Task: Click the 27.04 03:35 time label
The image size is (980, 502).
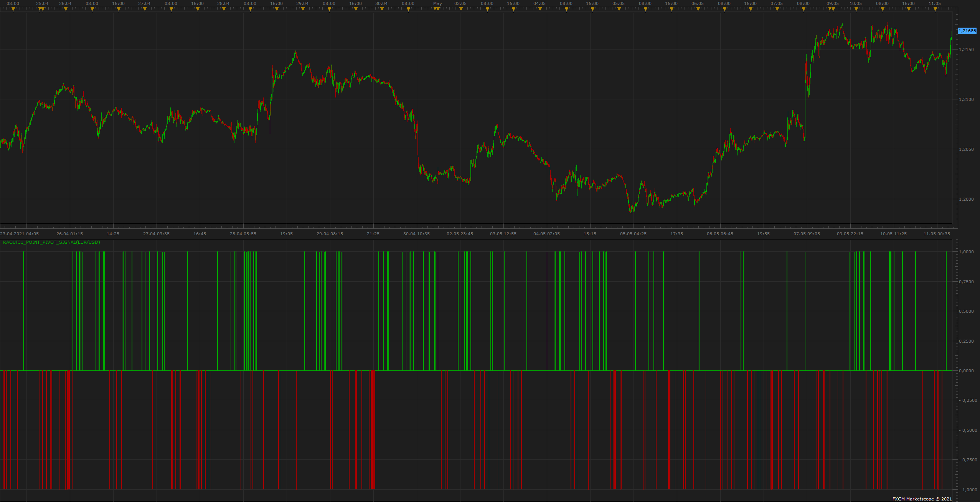Action: 156,234
